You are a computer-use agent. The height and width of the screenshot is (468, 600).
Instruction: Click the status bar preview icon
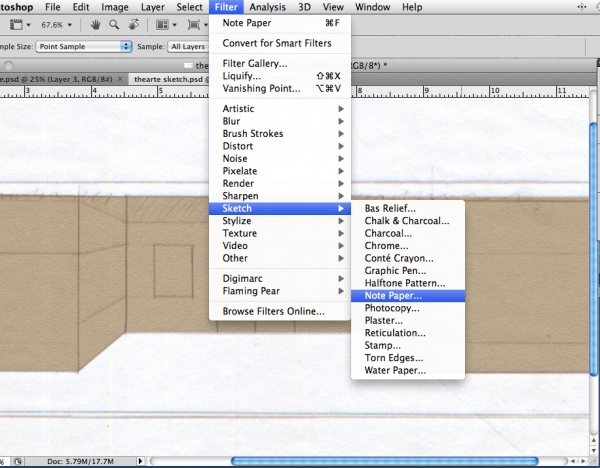coord(18,461)
